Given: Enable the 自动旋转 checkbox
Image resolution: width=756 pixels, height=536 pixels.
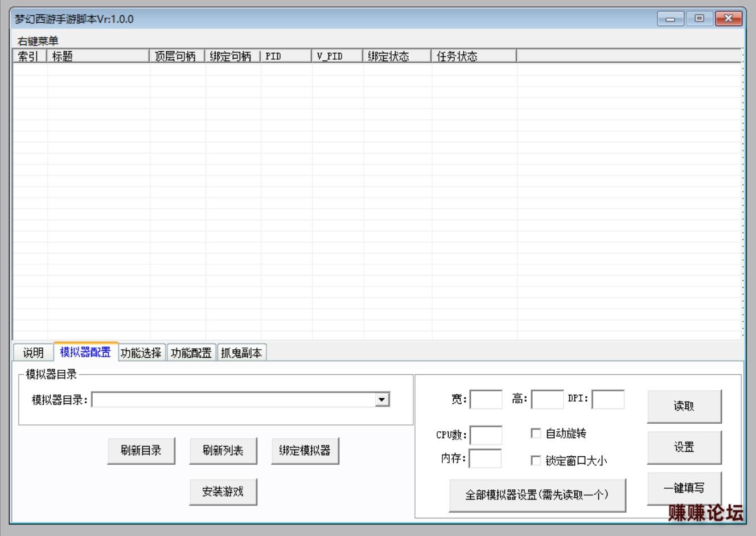Looking at the screenshot, I should tap(536, 433).
